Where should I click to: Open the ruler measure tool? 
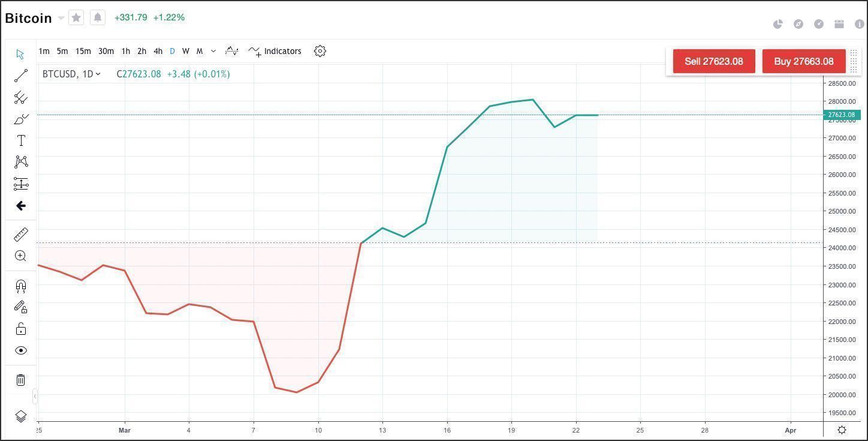tap(21, 235)
